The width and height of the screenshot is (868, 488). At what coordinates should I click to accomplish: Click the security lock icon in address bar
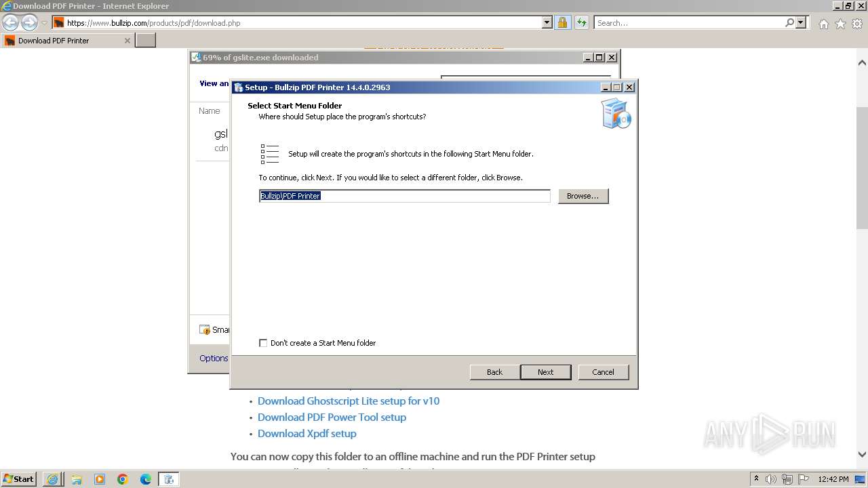tap(562, 22)
